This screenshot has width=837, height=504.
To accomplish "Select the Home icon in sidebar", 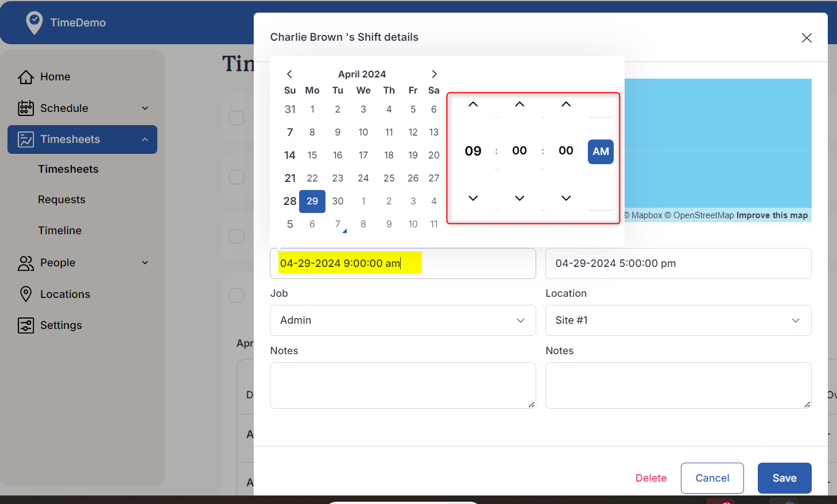I will pyautogui.click(x=26, y=76).
